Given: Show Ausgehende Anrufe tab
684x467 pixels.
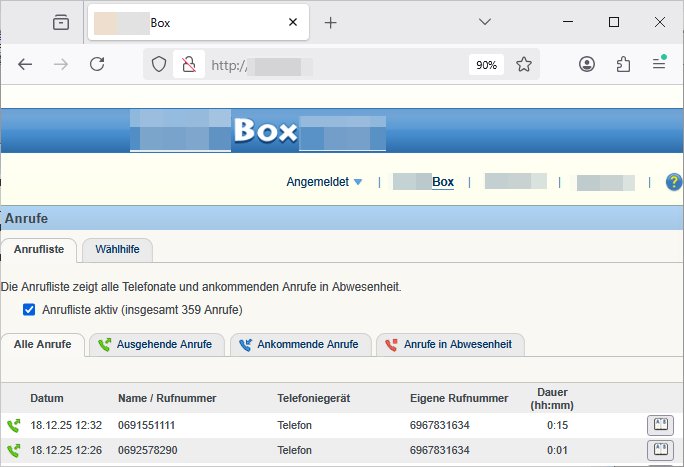Looking at the screenshot, I should point(156,345).
